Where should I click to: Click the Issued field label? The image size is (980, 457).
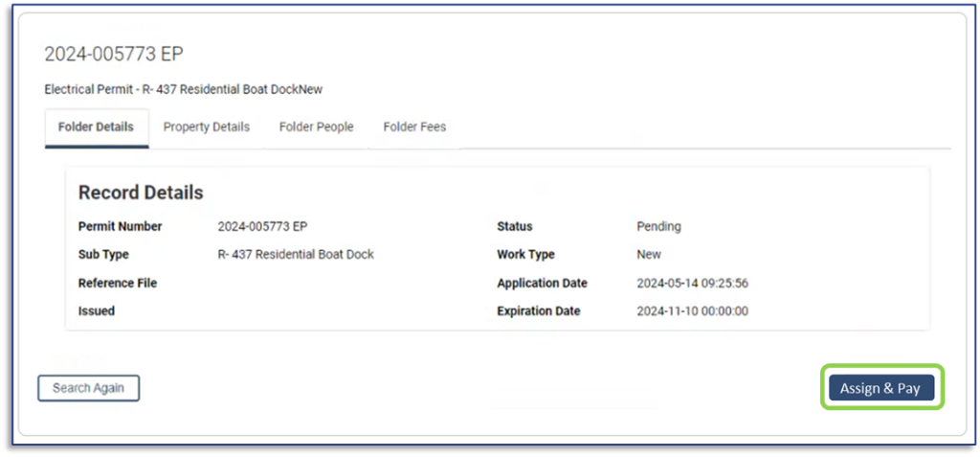pyautogui.click(x=96, y=311)
